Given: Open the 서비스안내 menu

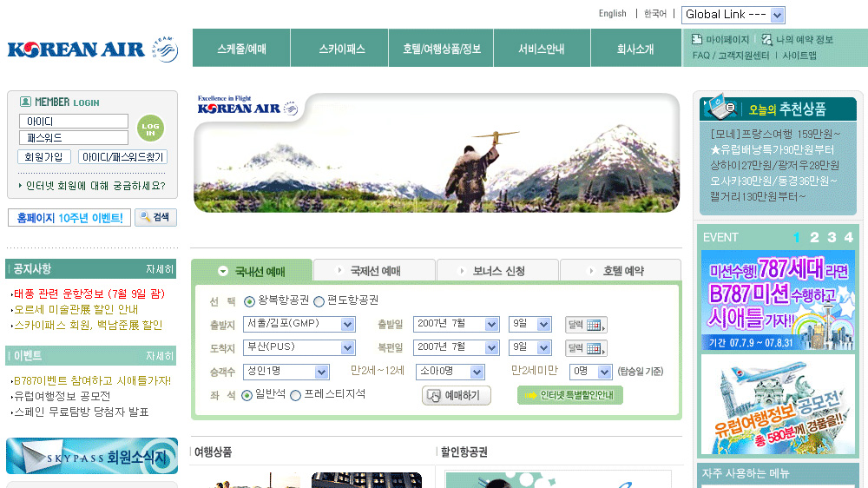Looking at the screenshot, I should [x=542, y=48].
